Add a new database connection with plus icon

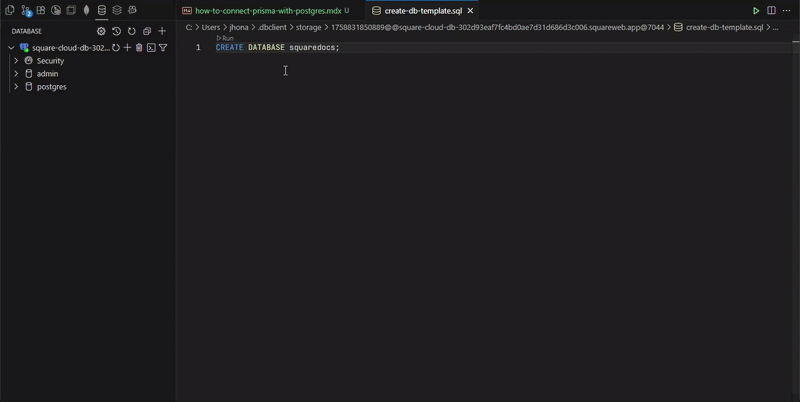point(162,31)
